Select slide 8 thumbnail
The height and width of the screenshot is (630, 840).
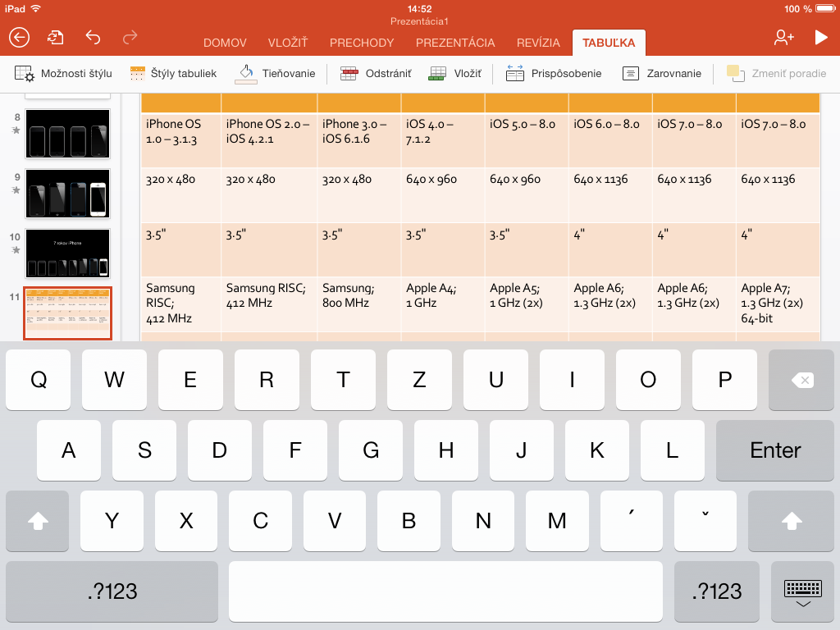click(67, 134)
